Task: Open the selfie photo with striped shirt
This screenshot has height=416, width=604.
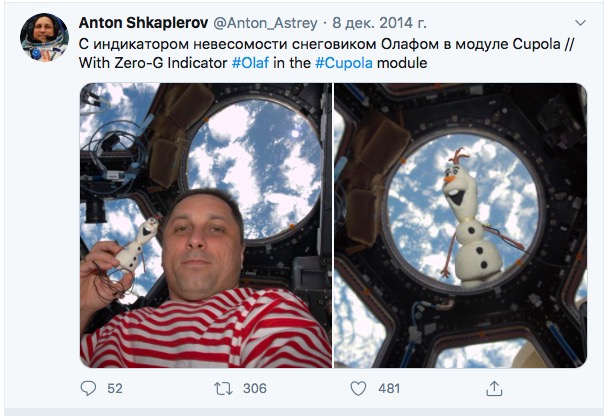Action: click(x=206, y=225)
